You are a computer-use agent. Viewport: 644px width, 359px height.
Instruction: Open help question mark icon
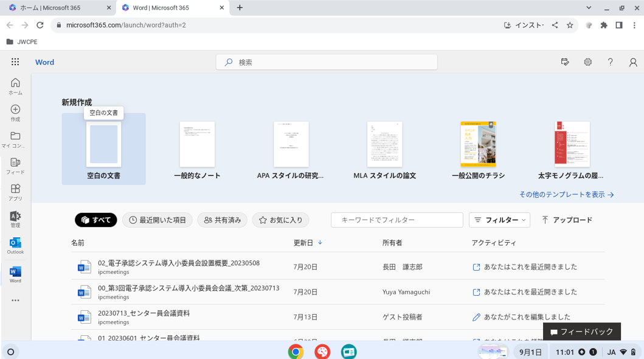pyautogui.click(x=611, y=62)
